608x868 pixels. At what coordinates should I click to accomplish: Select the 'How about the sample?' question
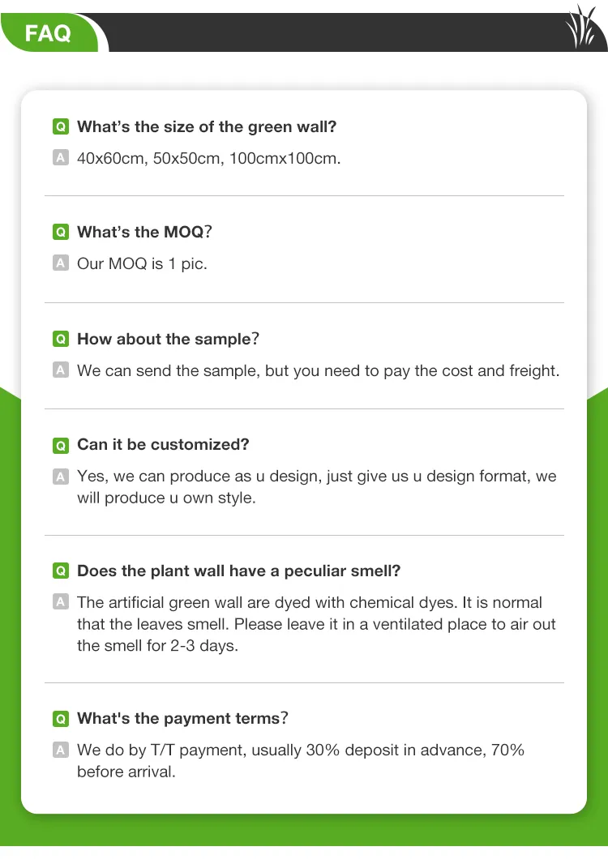tap(168, 340)
